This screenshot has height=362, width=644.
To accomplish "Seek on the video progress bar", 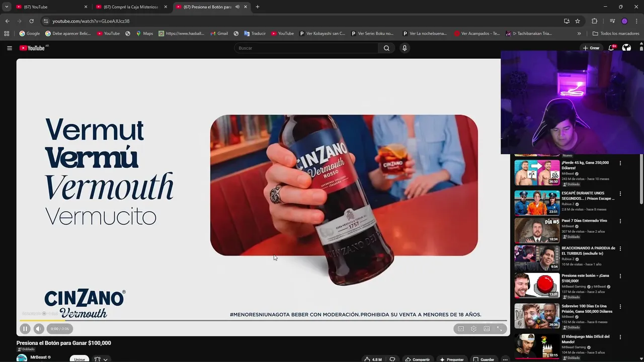I will click(x=263, y=320).
